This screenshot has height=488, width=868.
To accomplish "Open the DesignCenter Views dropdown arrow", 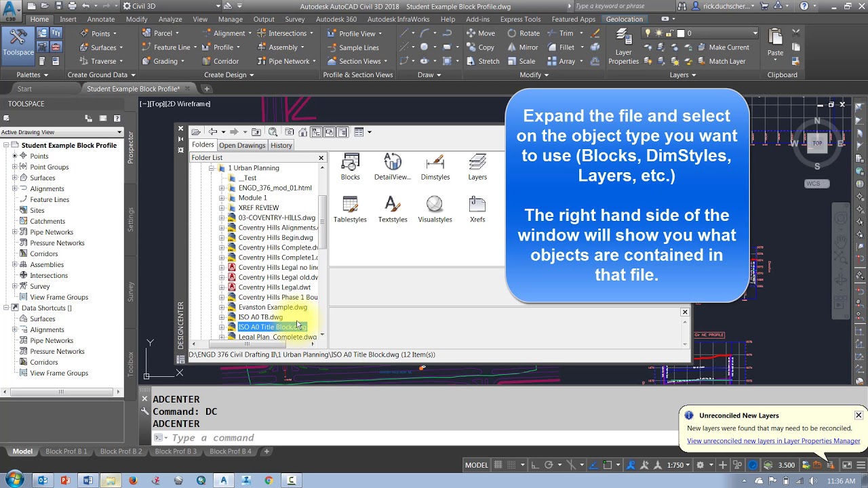I will (x=369, y=132).
